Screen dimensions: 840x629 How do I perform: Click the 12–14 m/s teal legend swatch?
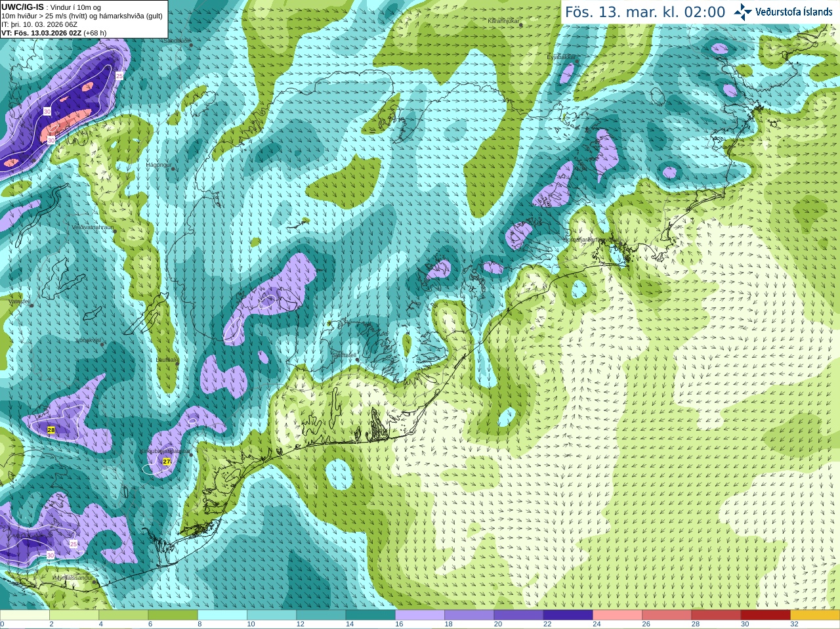(x=321, y=615)
